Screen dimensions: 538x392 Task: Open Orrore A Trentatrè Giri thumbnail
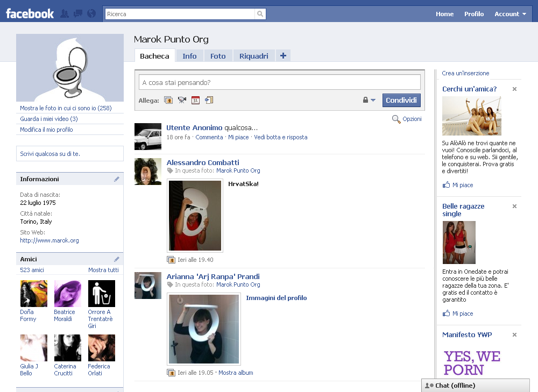(102, 294)
